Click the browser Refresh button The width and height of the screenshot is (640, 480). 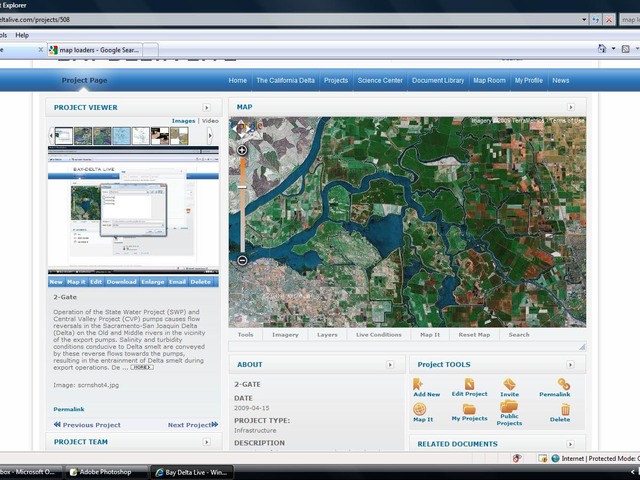click(x=596, y=20)
